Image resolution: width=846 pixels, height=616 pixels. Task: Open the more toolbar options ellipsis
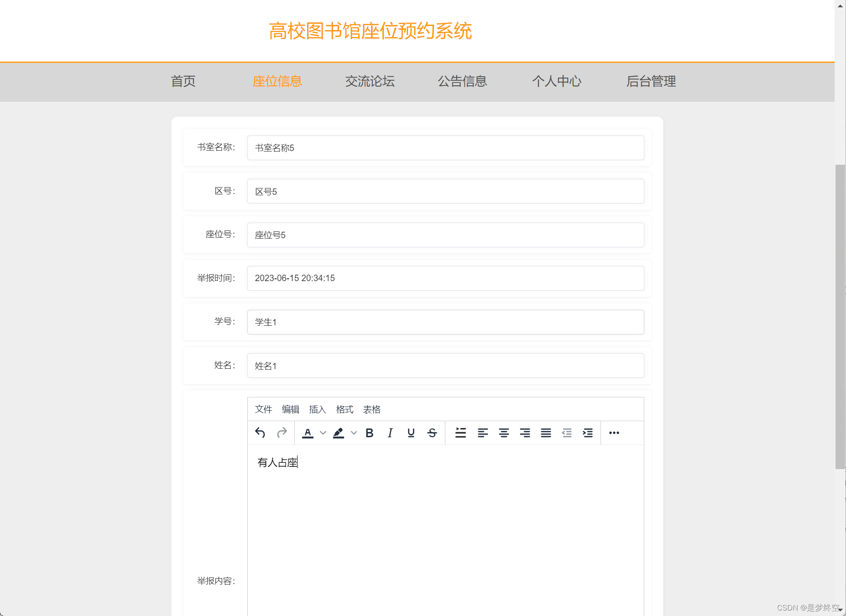pyautogui.click(x=614, y=433)
